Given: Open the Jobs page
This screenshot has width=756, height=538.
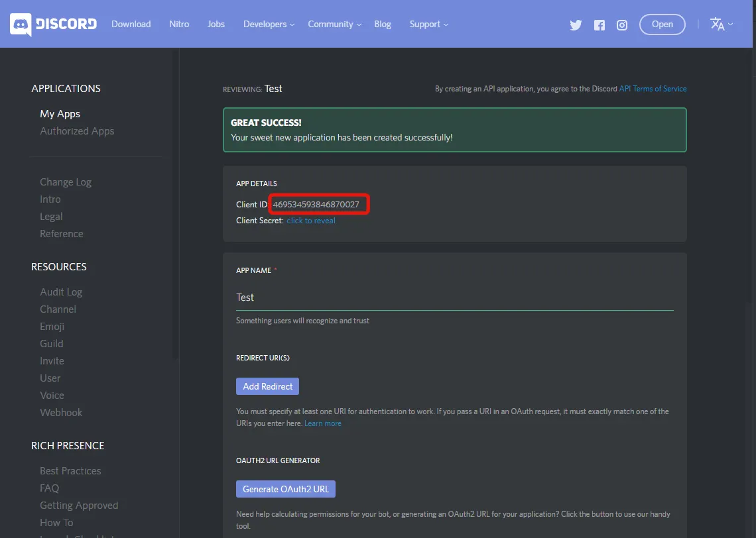Looking at the screenshot, I should pyautogui.click(x=216, y=24).
